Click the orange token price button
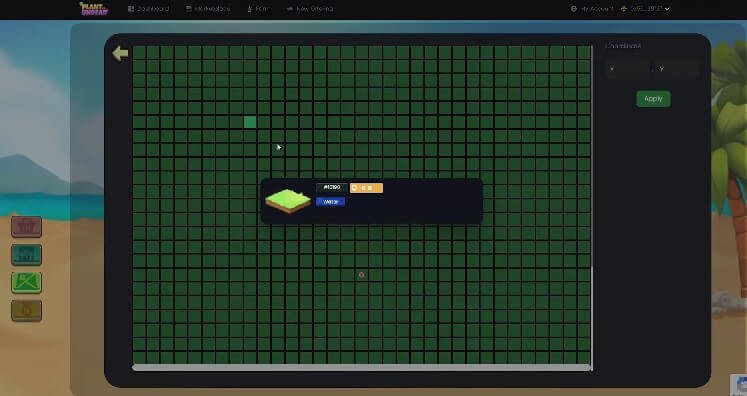This screenshot has height=396, width=747. coord(366,188)
